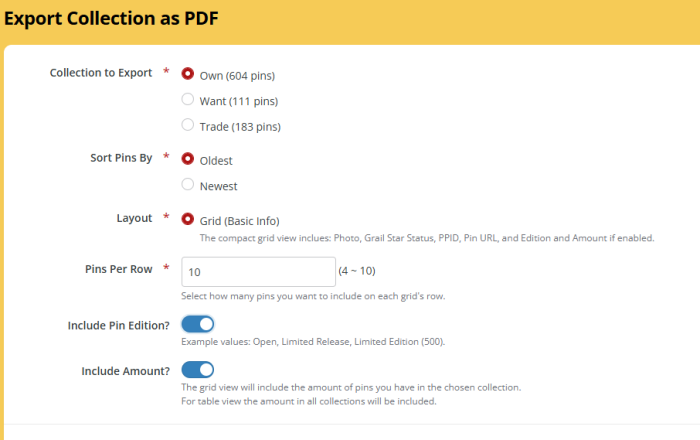Screen dimensions: 700x440
Task: Click the "Export Collection as PDF" heading
Action: coord(111,19)
